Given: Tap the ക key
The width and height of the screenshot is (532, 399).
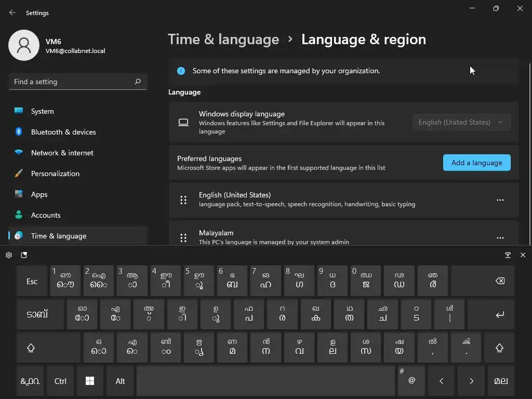Looking at the screenshot, I should tap(315, 314).
